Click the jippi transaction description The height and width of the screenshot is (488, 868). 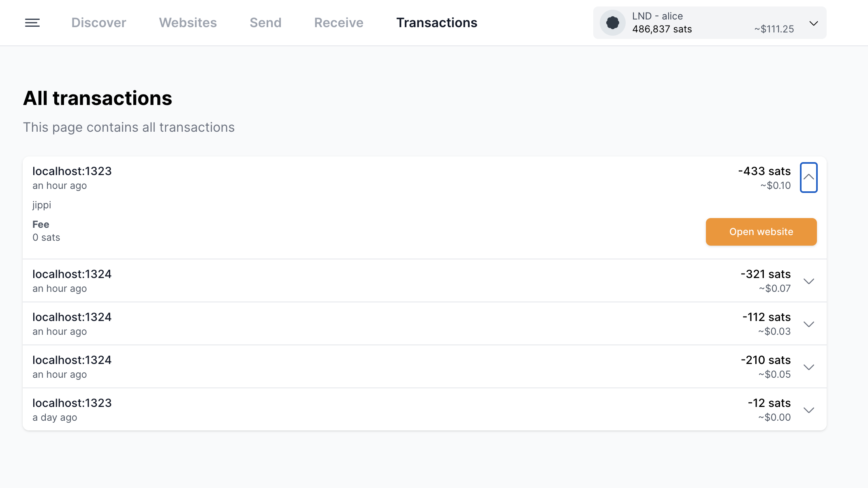tap(42, 205)
